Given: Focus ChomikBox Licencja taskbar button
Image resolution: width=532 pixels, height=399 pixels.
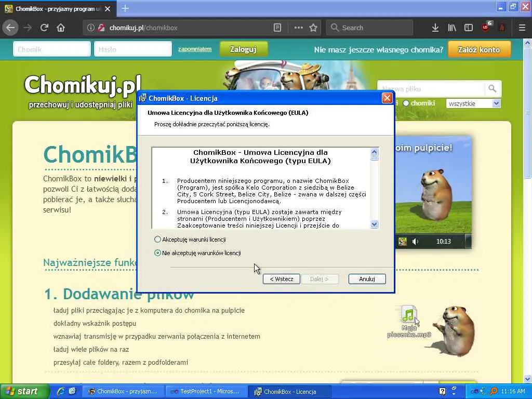Looking at the screenshot, I should (289, 392).
